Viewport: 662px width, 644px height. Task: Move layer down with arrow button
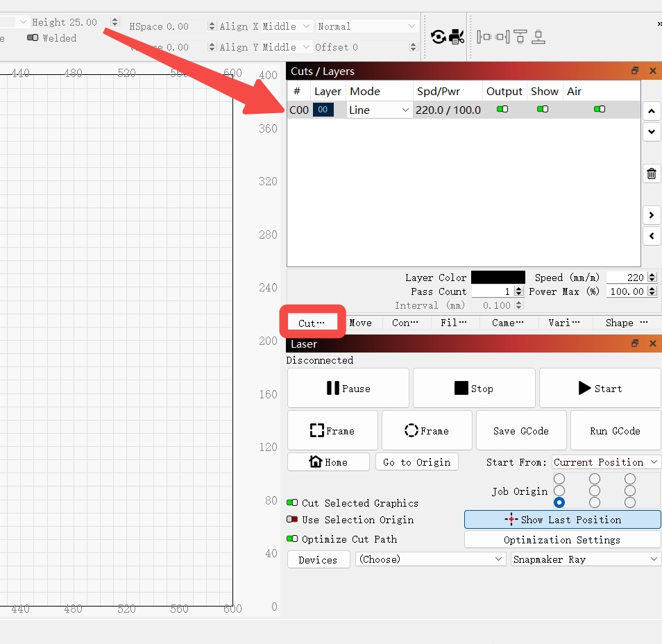pyautogui.click(x=652, y=132)
